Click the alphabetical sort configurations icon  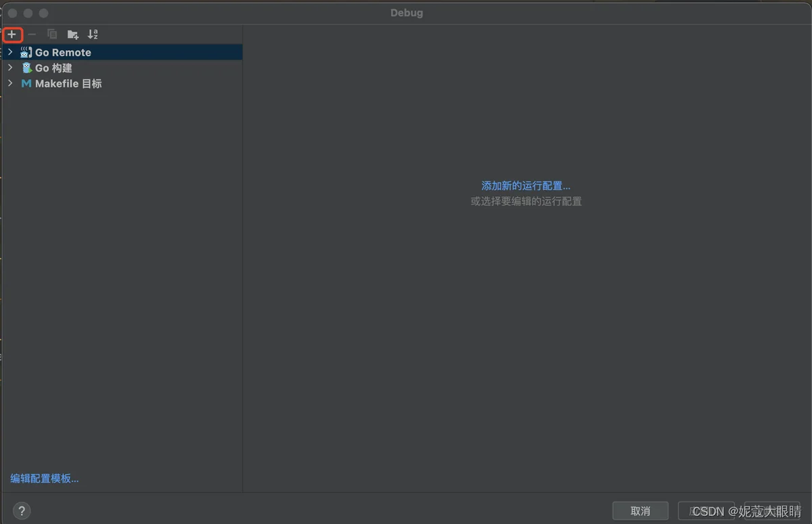pyautogui.click(x=93, y=35)
